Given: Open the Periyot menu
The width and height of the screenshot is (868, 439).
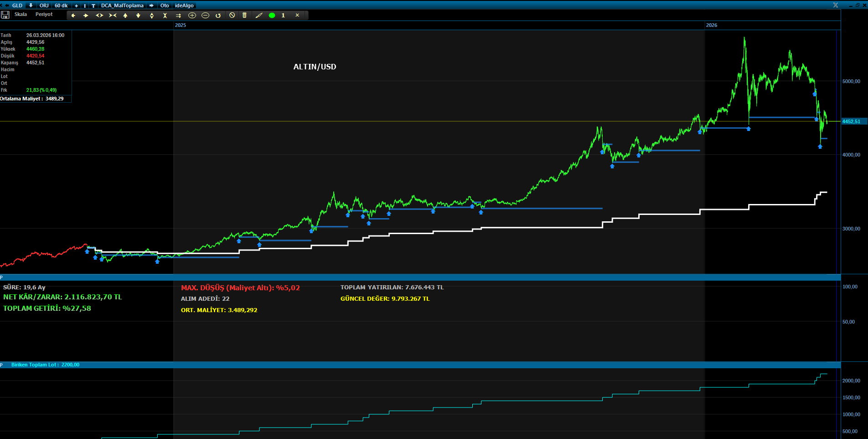Looking at the screenshot, I should point(44,14).
